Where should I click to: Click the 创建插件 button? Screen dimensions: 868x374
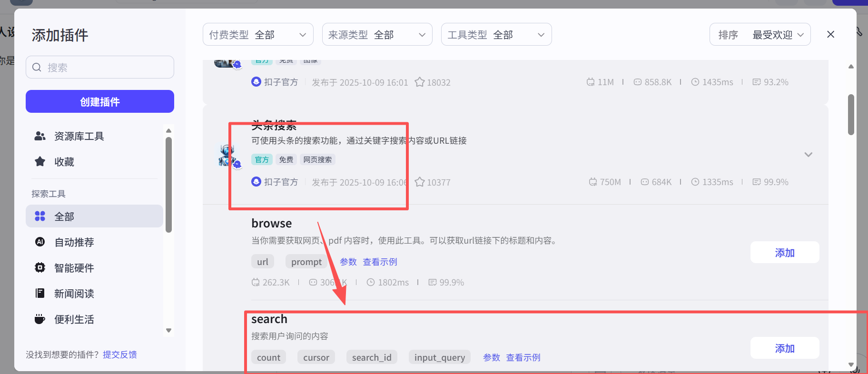[100, 101]
